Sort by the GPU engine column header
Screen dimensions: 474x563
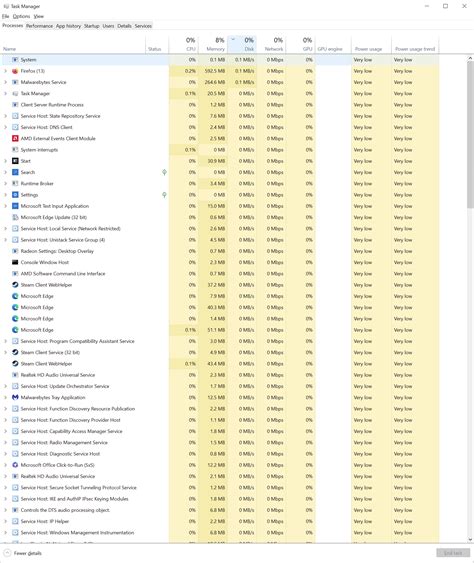click(x=333, y=44)
